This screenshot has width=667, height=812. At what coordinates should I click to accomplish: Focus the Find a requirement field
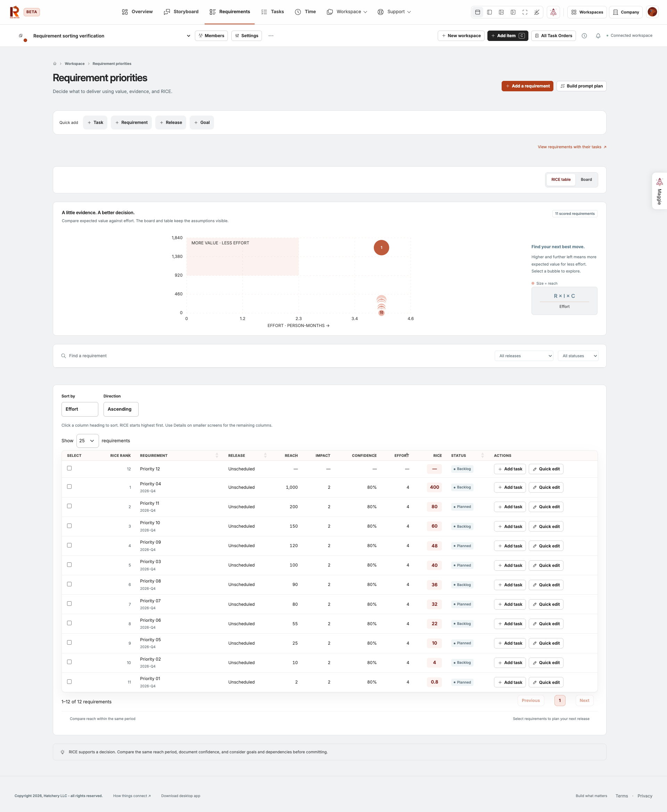coord(277,356)
